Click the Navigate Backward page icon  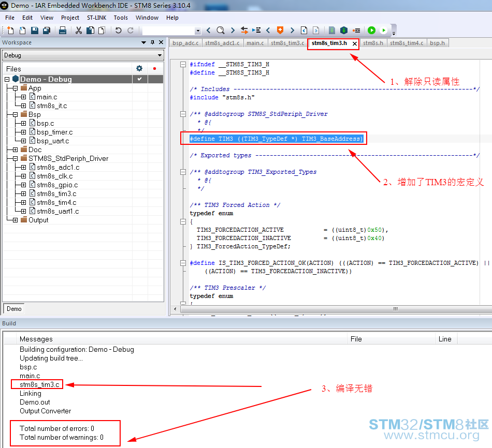[x=303, y=30]
